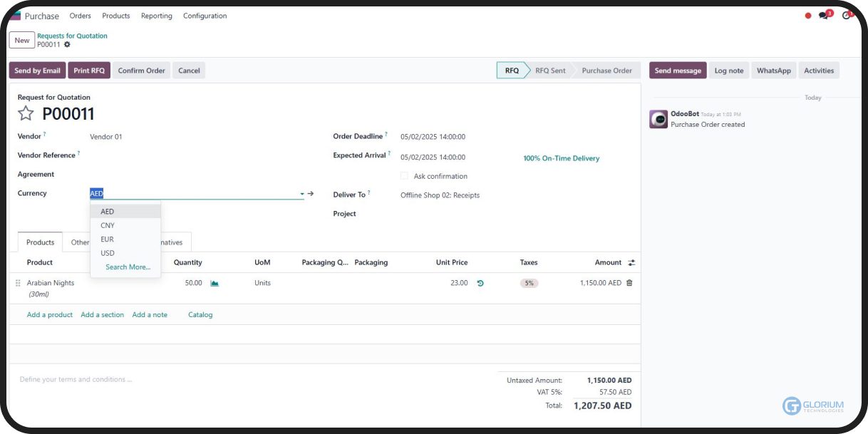Click the forecast chart icon next to quantity
Image resolution: width=868 pixels, height=434 pixels.
[x=215, y=283]
